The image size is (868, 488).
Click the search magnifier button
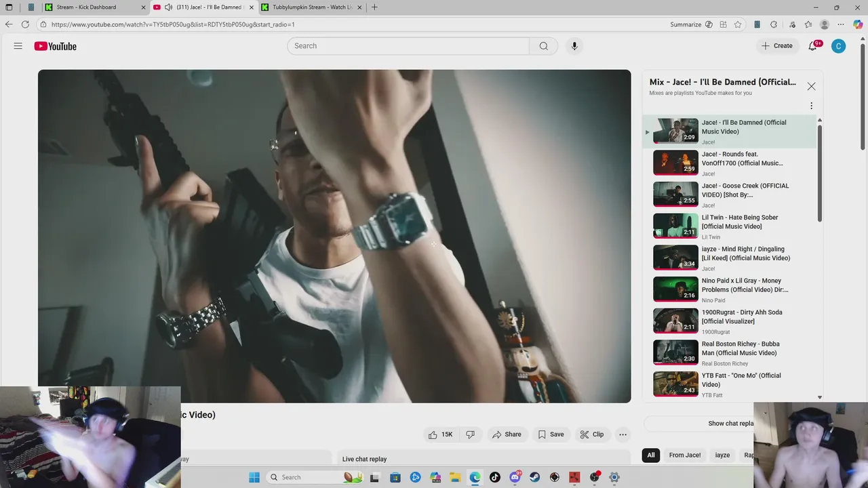point(543,46)
